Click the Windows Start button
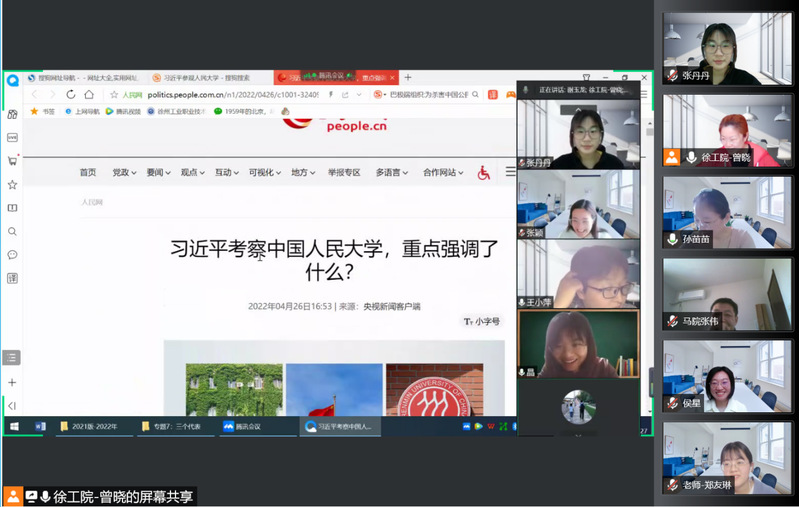799x507 pixels. click(15, 426)
